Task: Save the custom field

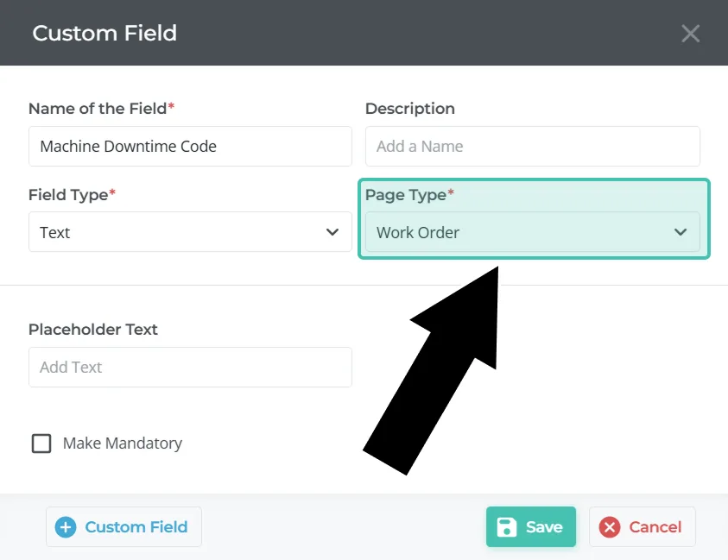Action: tap(530, 527)
